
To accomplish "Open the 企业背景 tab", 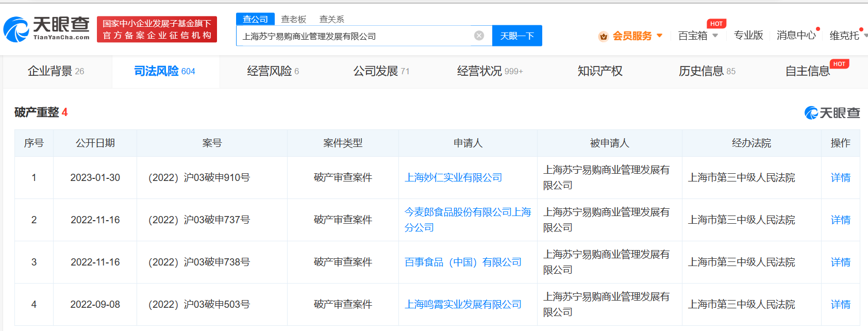I will coord(56,71).
